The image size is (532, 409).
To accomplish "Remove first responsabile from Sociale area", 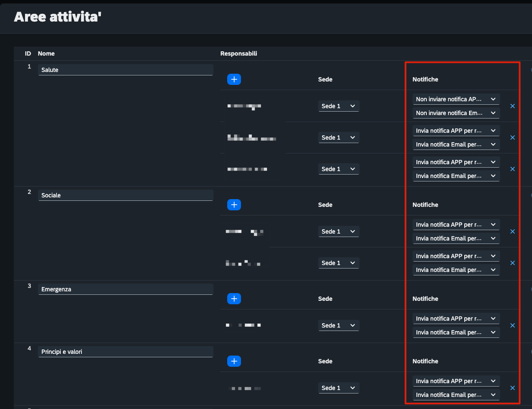I will click(x=513, y=231).
